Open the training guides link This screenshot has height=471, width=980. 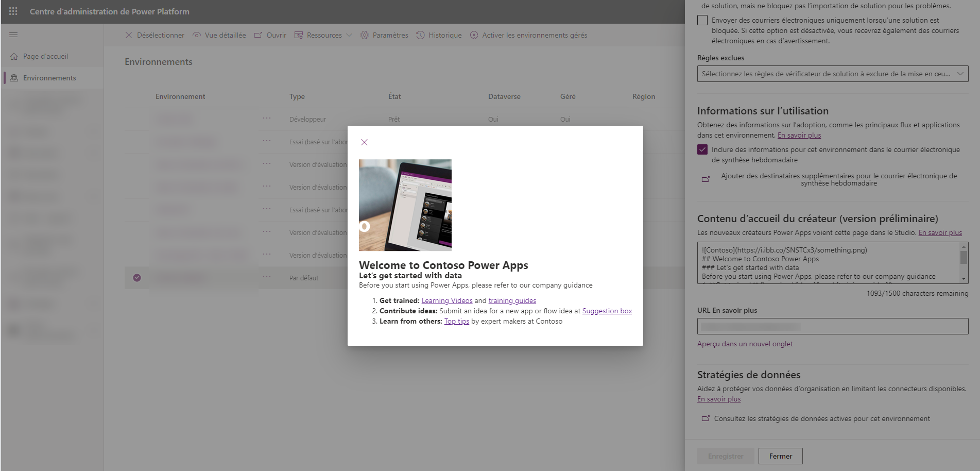tap(512, 300)
